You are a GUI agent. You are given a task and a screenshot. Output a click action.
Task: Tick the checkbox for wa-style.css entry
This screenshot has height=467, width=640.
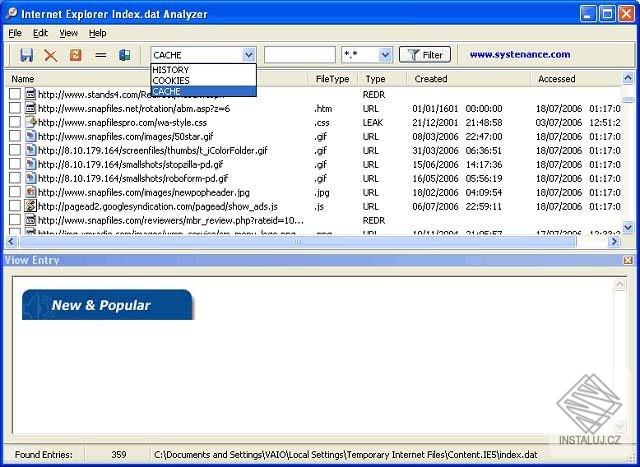pos(15,122)
